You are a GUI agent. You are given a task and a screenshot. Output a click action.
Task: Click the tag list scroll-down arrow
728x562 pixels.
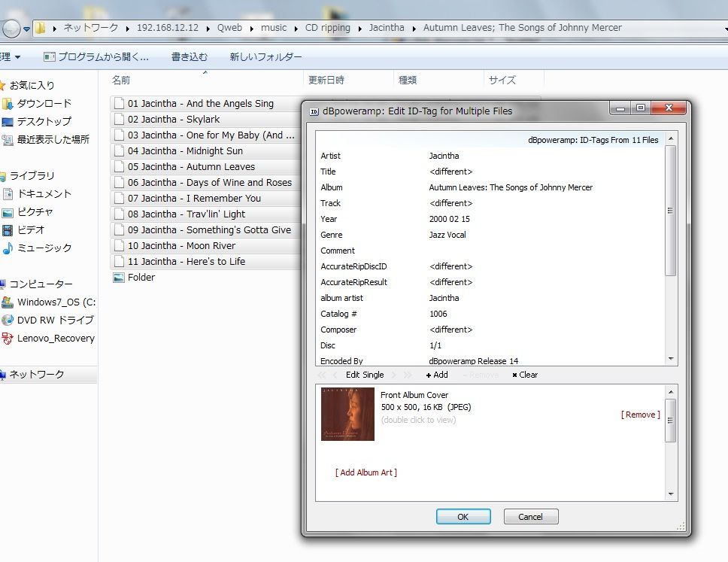coord(670,359)
